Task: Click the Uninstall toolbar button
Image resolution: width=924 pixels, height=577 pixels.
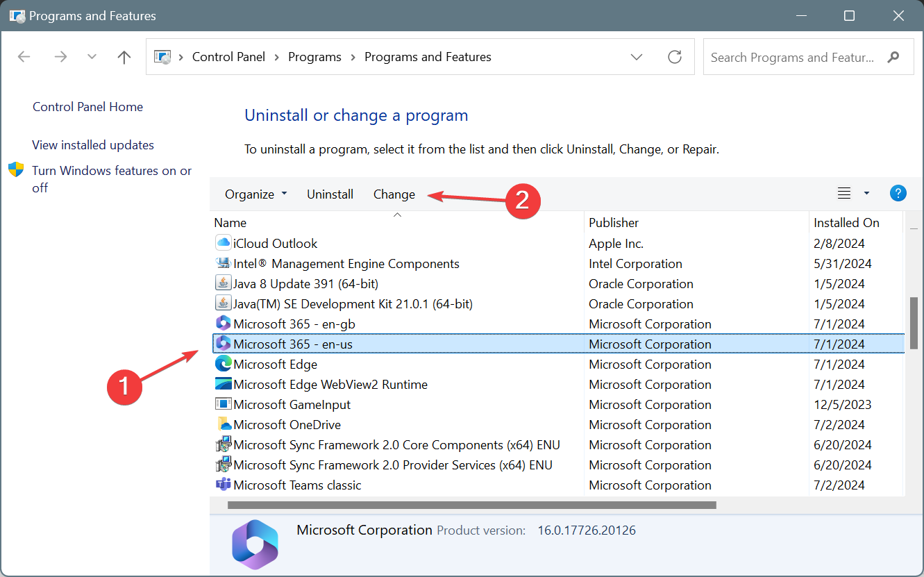Action: (330, 194)
